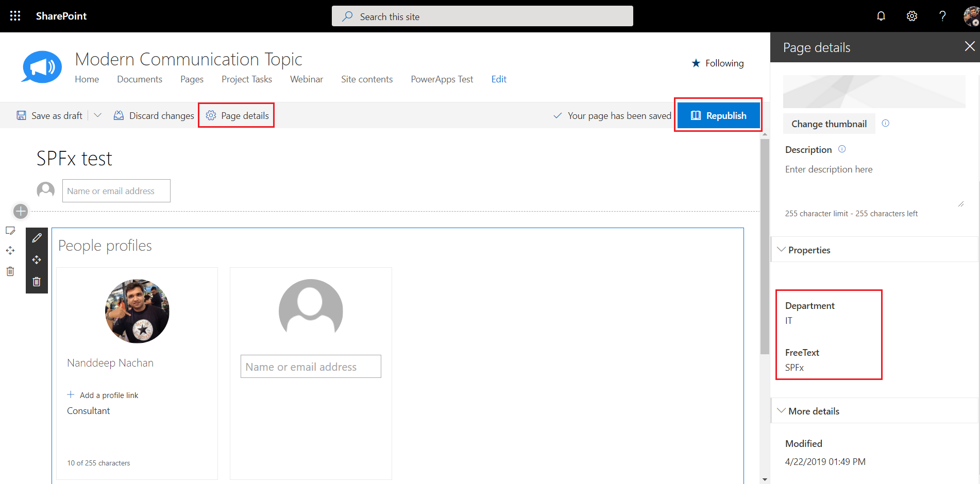Click the 255 character limit counter text
Screen dimensions: 980x484
[851, 214]
